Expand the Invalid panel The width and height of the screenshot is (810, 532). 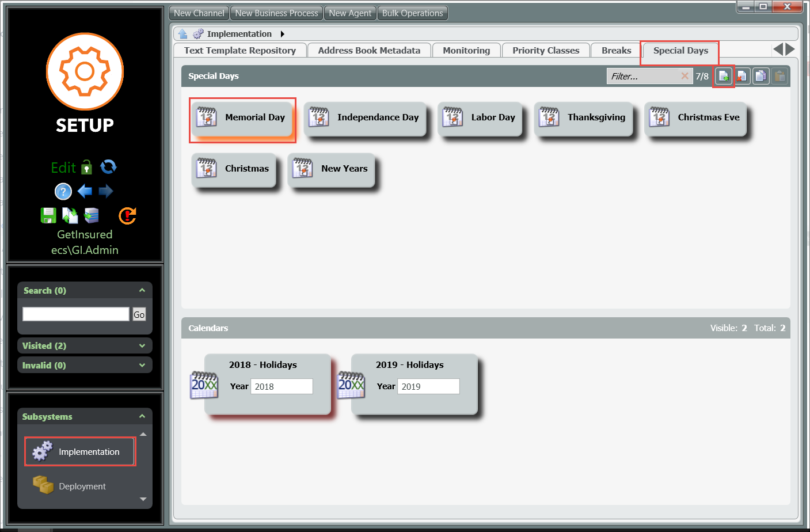coord(142,365)
